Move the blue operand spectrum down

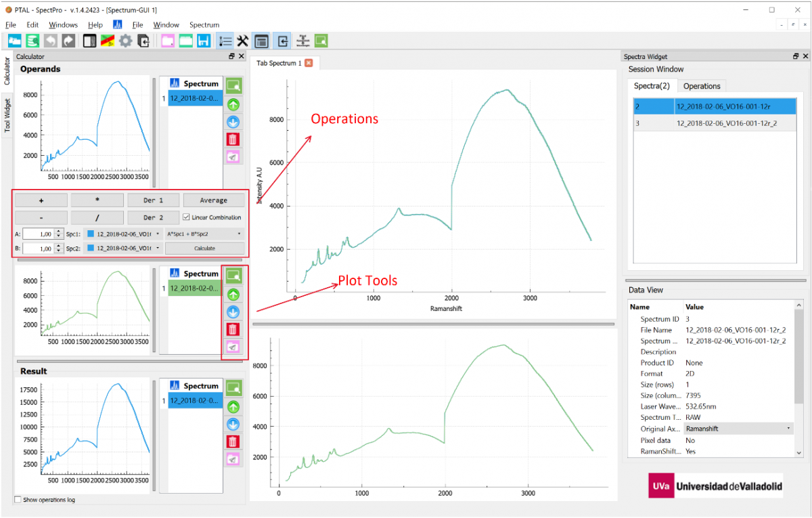233,122
